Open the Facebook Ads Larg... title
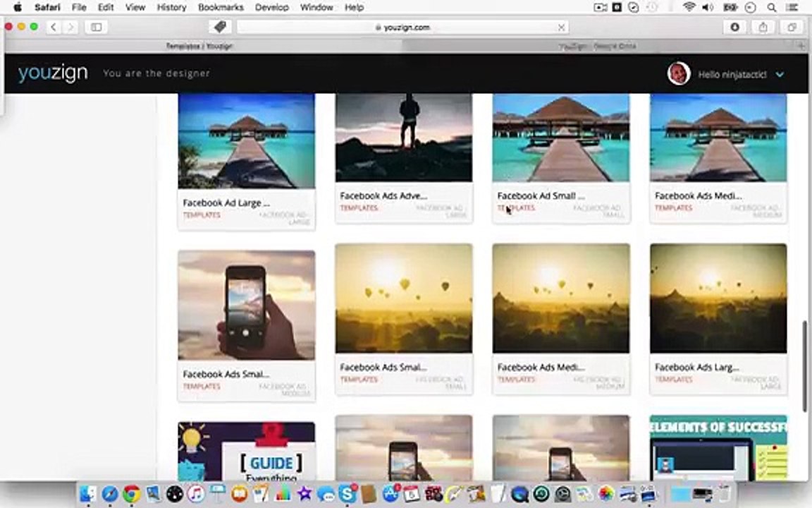The image size is (812, 508). click(696, 367)
